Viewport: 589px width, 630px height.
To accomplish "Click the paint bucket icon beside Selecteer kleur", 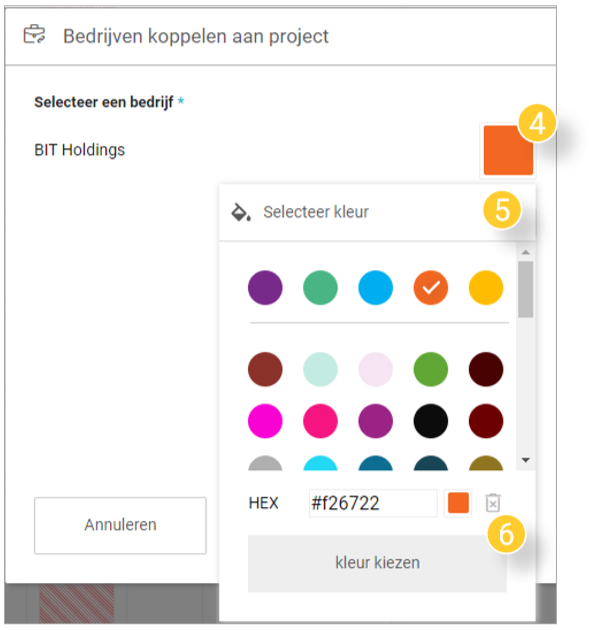I will 241,212.
